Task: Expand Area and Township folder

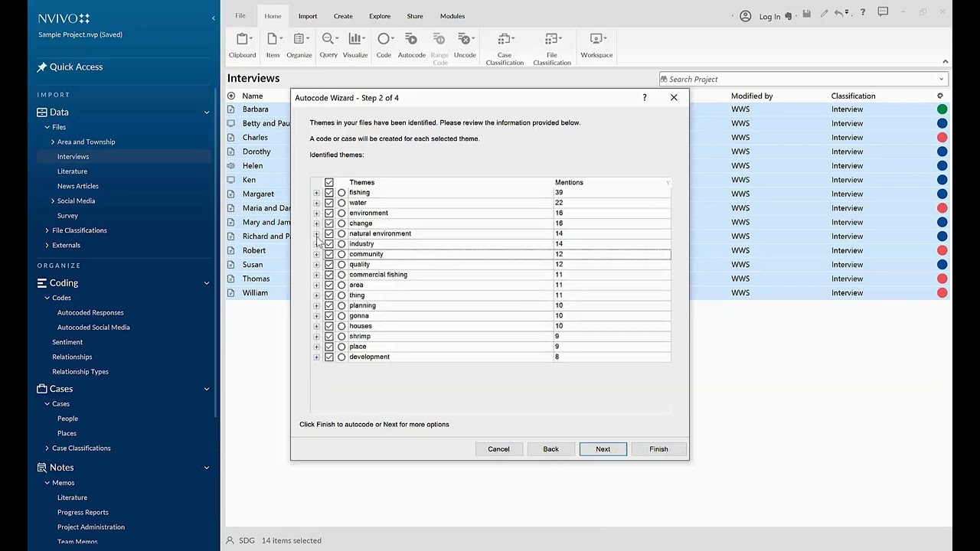Action: (53, 142)
